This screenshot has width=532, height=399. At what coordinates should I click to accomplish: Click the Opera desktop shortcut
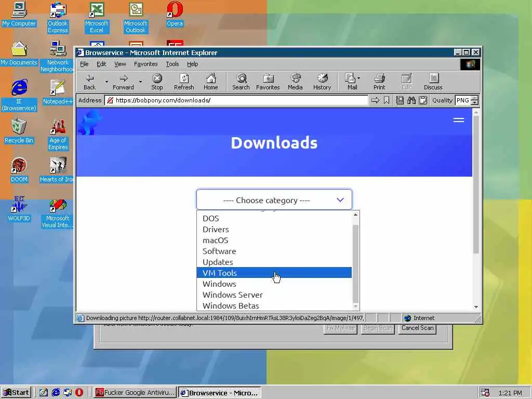click(175, 14)
